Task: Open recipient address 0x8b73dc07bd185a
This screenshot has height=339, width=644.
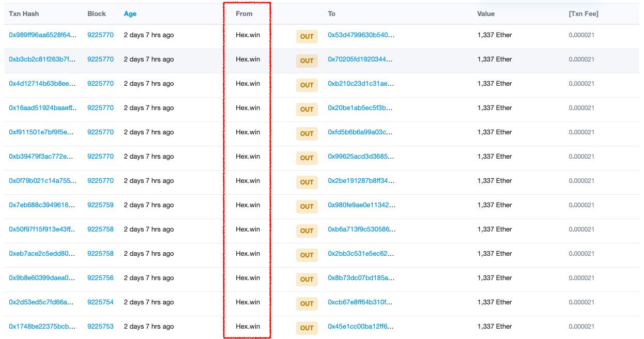Action: click(361, 278)
